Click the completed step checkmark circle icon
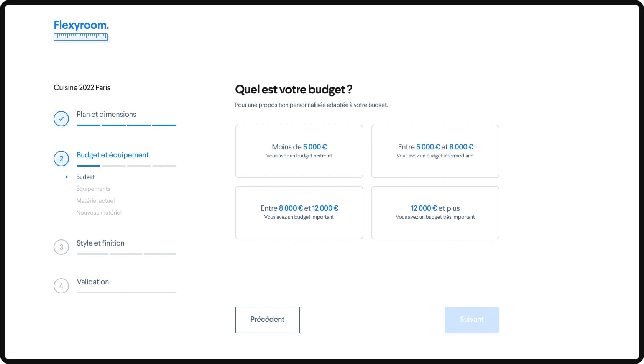This screenshot has width=644, height=364. [61, 119]
